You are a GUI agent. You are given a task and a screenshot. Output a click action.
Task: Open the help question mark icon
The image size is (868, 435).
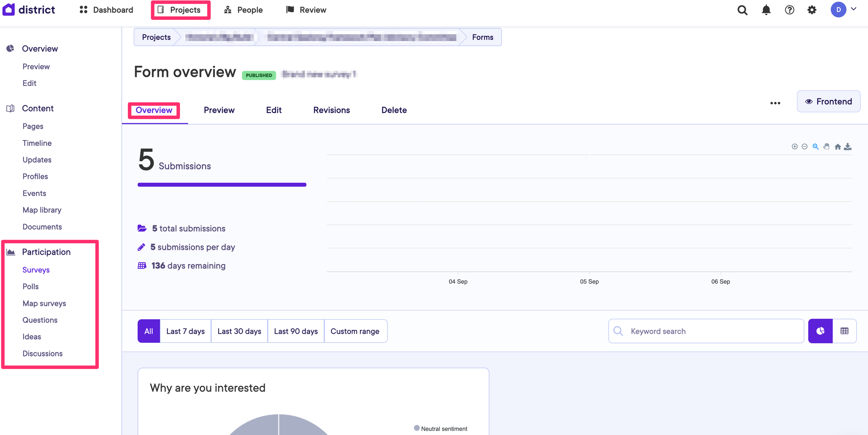[x=789, y=10]
